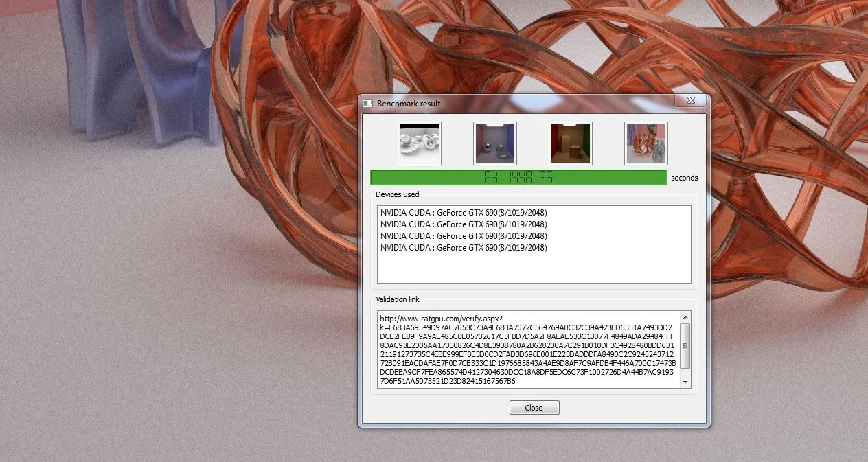Click the "seconds" label beside the timer
868x462 pixels.
(x=684, y=178)
